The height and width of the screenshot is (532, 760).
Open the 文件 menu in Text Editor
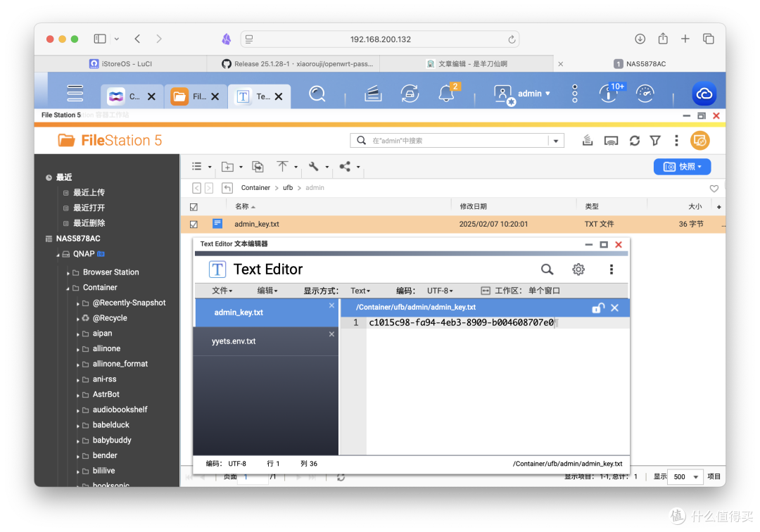point(222,291)
